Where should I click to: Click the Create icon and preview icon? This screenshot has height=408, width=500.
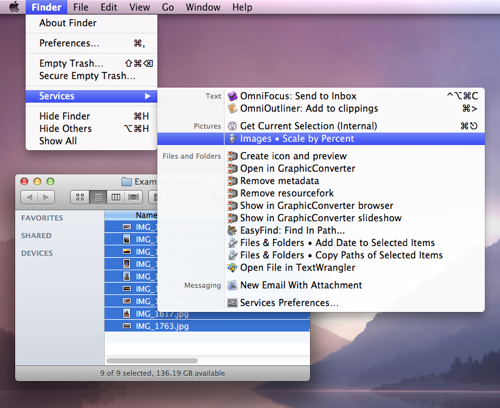point(232,156)
